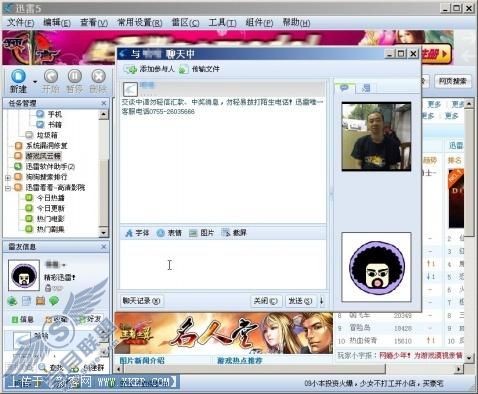Viewport: 478px width, 394px height.
Task: Click the contact's webcam photo thumbnail
Action: pyautogui.click(x=376, y=136)
